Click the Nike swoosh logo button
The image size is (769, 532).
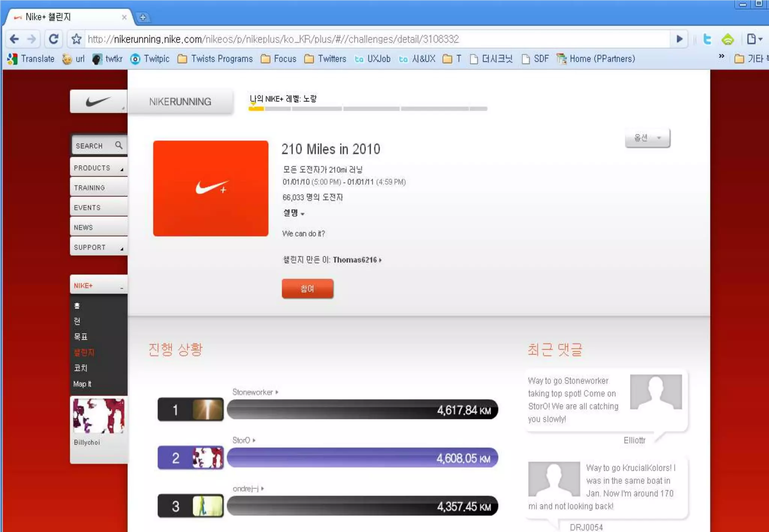98,101
